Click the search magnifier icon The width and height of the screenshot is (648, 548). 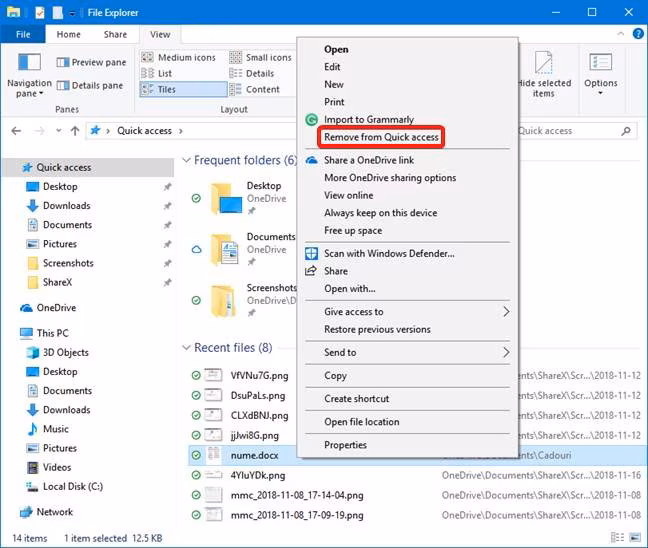[x=626, y=131]
